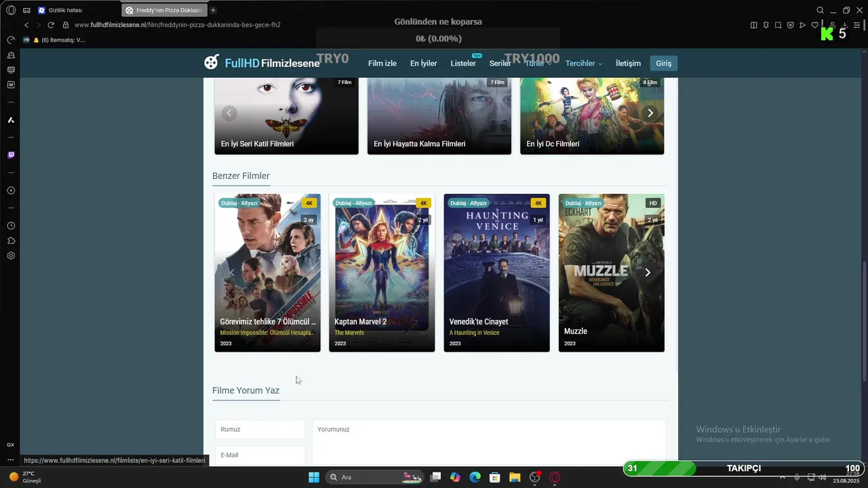Launch Microsoft Edge from the taskbar
Image resolution: width=868 pixels, height=488 pixels.
click(475, 477)
